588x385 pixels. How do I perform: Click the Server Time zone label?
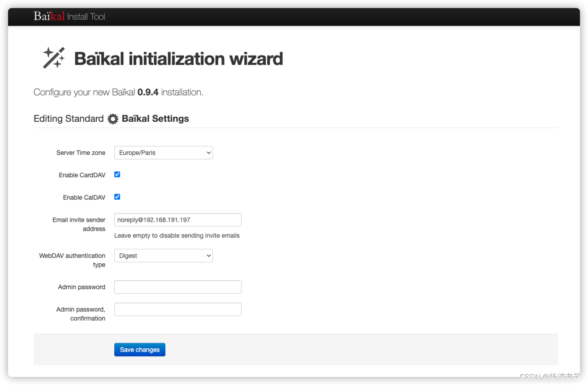(x=81, y=153)
